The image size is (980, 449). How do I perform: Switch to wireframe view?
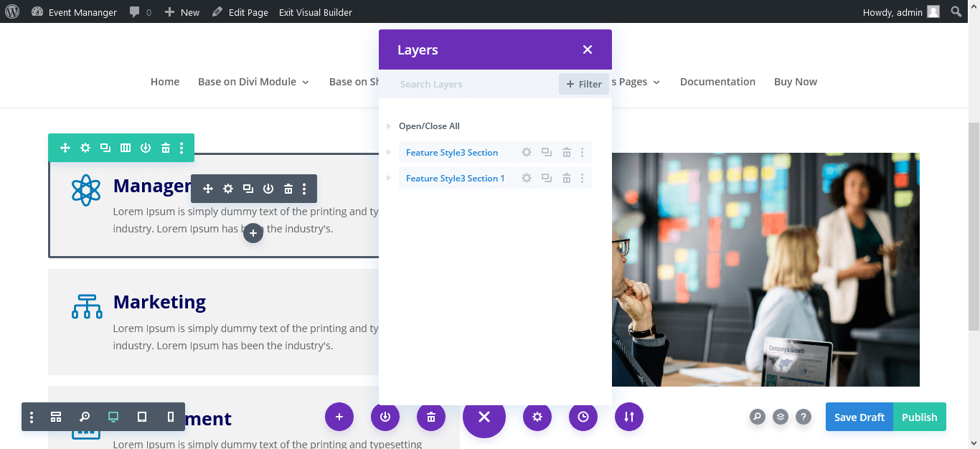point(56,417)
